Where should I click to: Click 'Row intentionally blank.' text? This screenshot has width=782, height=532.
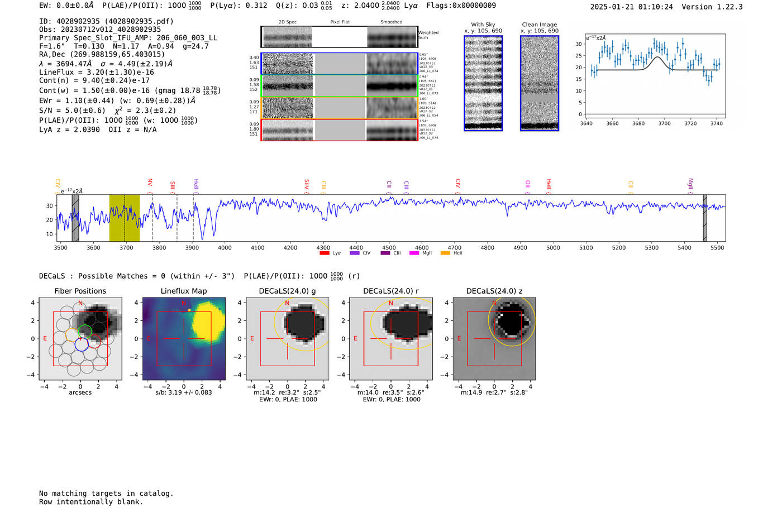tap(91, 502)
